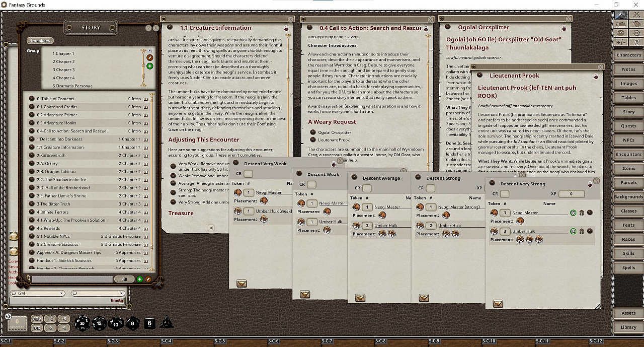The height and width of the screenshot is (347, 644).
Task: Open the Assets sidebar tab
Action: coord(628,313)
